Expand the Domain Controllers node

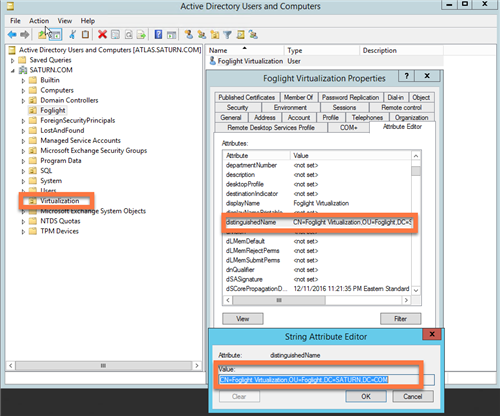[x=23, y=101]
